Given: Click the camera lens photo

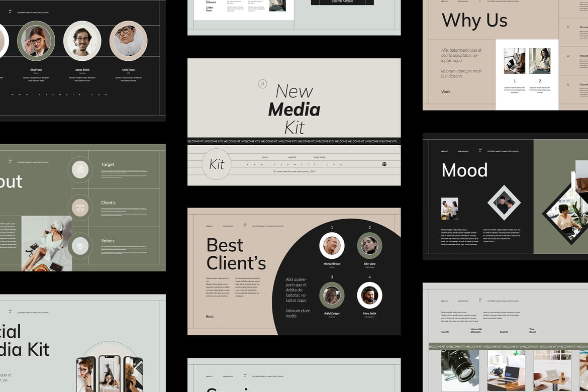Looking at the screenshot, I should click(460, 370).
